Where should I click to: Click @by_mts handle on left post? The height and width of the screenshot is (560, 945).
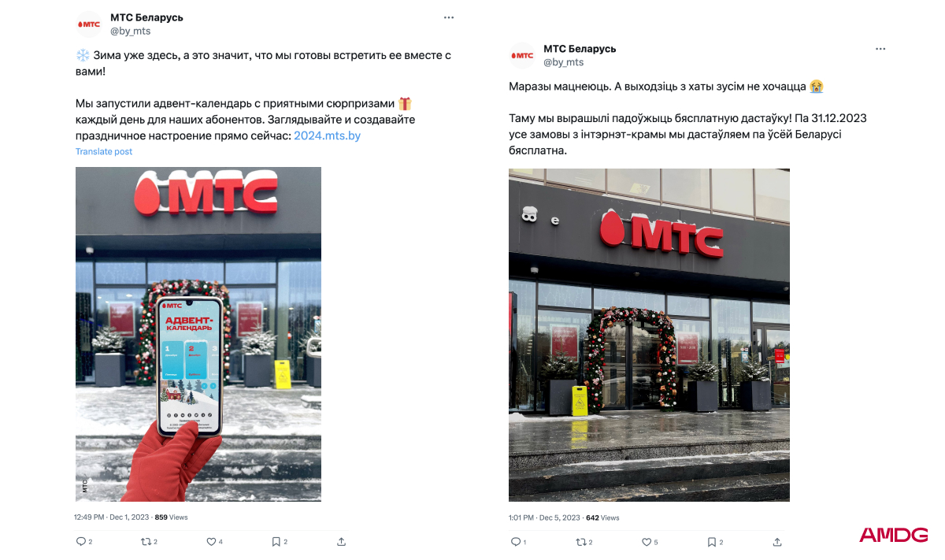click(x=130, y=31)
